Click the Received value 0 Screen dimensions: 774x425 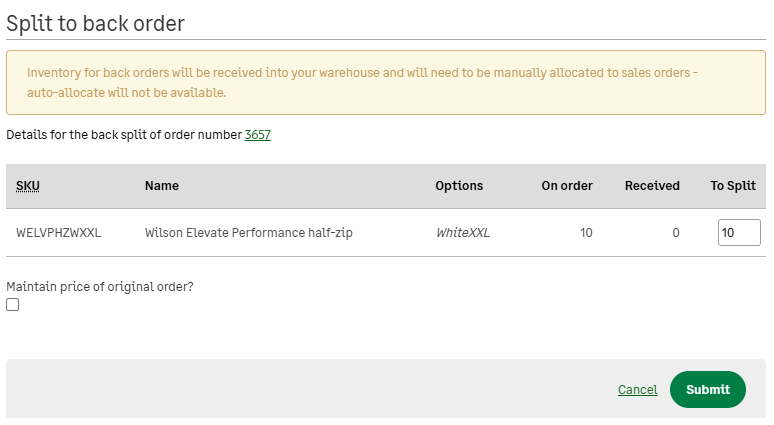click(676, 232)
